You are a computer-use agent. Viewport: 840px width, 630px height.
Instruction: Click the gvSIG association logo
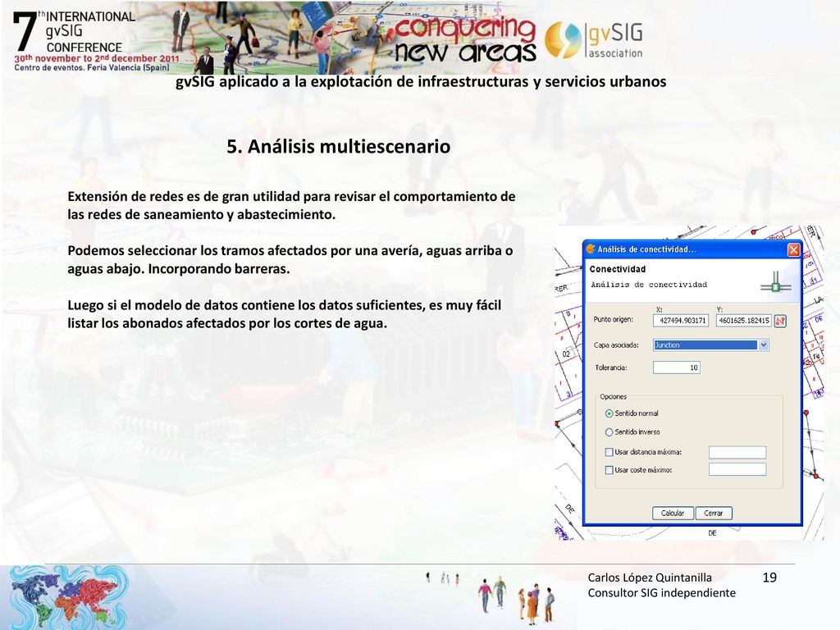pos(594,39)
